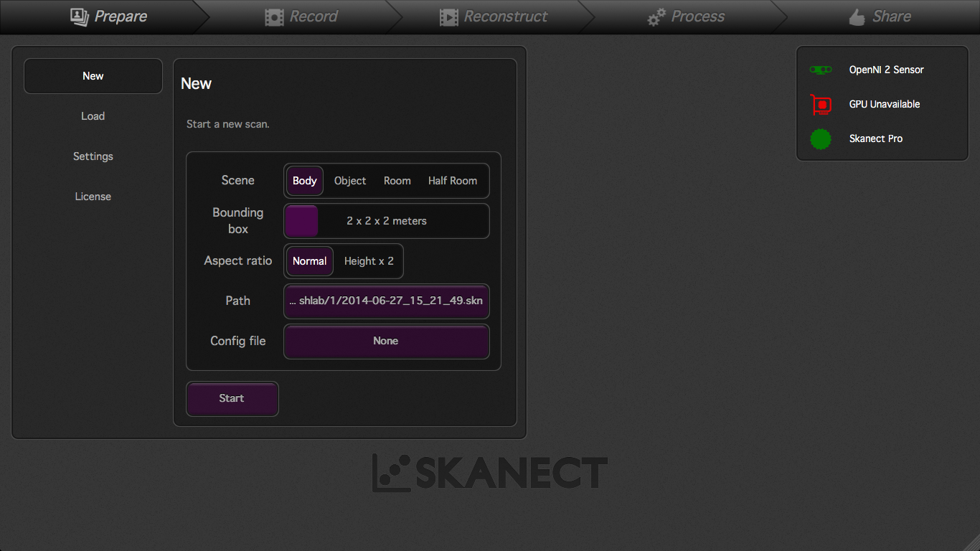This screenshot has height=551, width=980.
Task: Start the new scan
Action: (x=232, y=399)
